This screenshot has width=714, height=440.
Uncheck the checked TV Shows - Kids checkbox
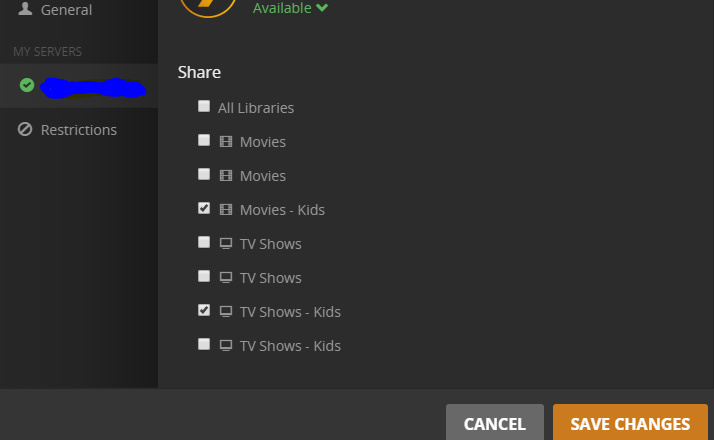tap(204, 310)
